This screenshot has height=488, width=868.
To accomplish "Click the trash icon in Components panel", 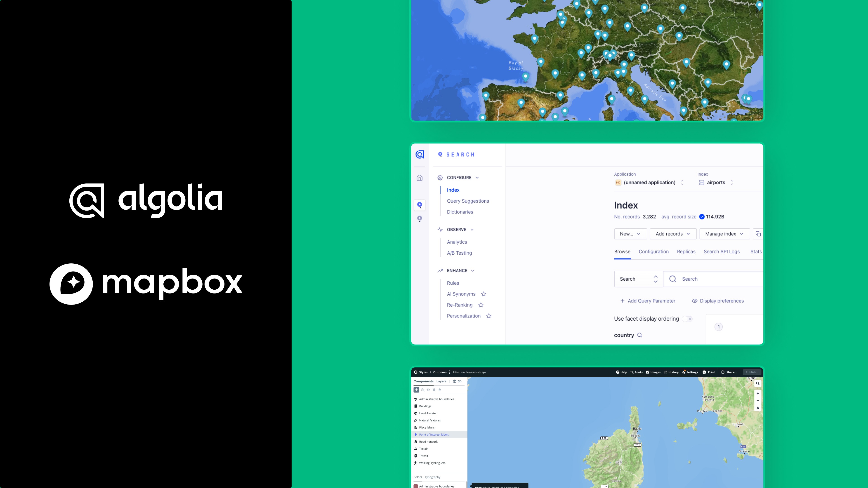I will [x=434, y=390].
